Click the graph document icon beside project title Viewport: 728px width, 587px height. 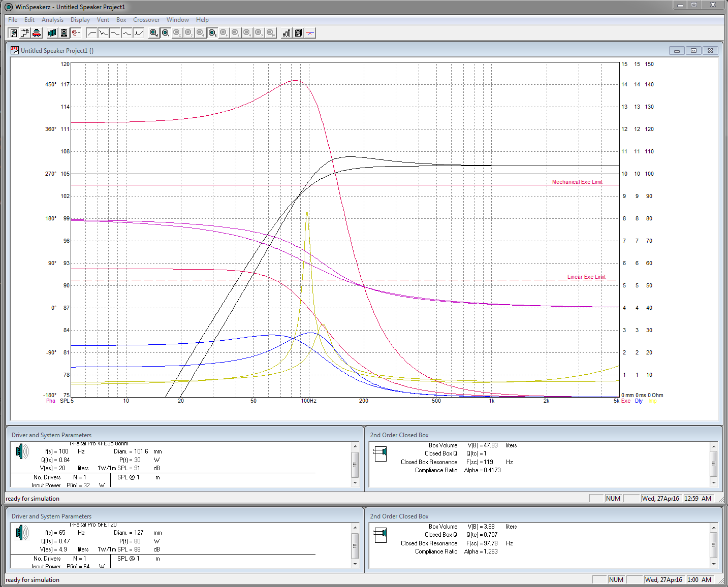pyautogui.click(x=15, y=50)
